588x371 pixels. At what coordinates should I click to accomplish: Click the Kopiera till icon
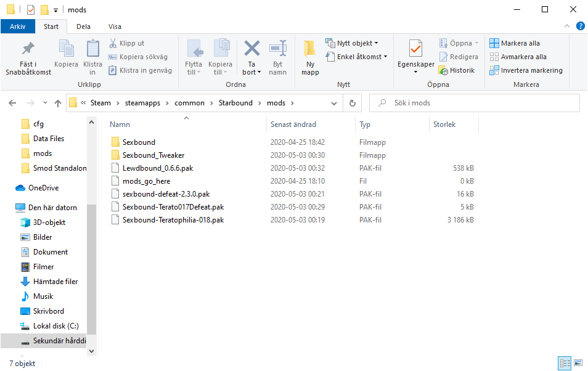221,49
